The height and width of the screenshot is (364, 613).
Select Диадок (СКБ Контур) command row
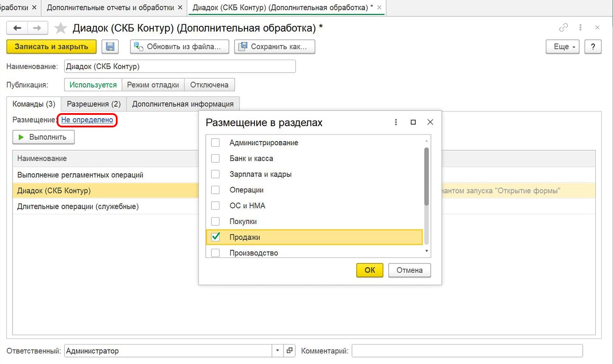pyautogui.click(x=105, y=190)
